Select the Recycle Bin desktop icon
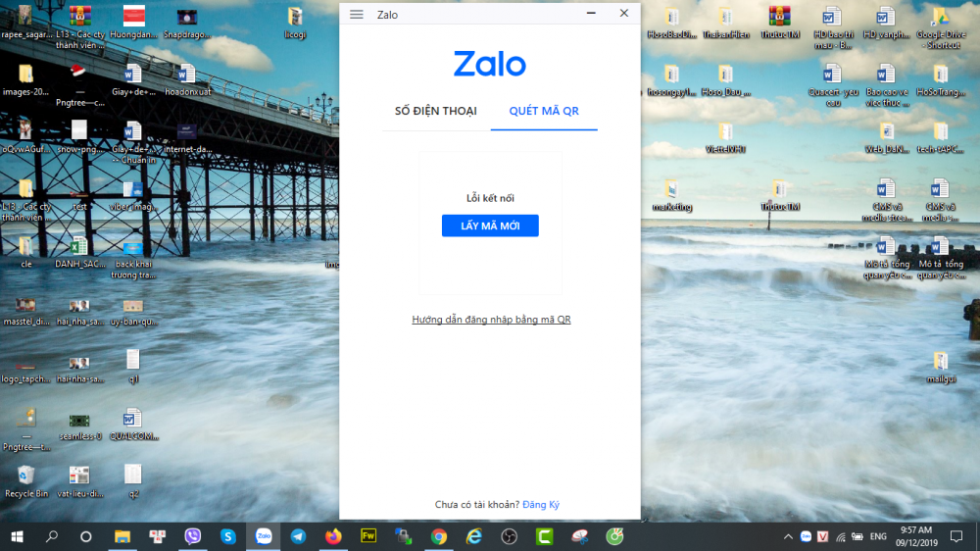Screen dimensions: 980x551 tap(25, 477)
